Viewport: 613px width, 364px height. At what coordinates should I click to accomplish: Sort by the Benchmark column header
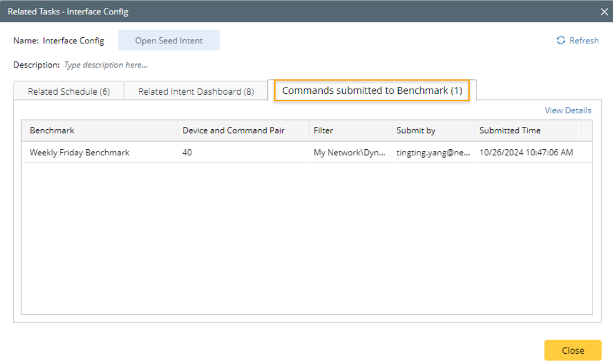(x=52, y=130)
